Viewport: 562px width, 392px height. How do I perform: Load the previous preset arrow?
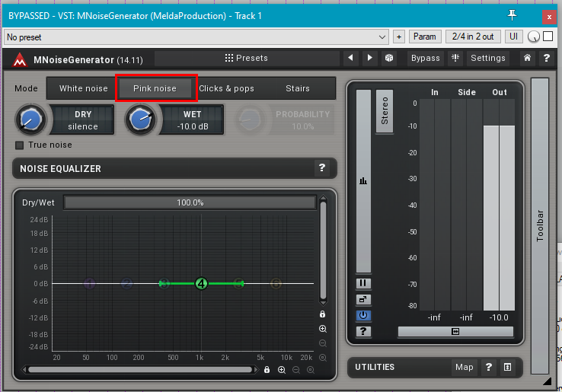[x=350, y=58]
